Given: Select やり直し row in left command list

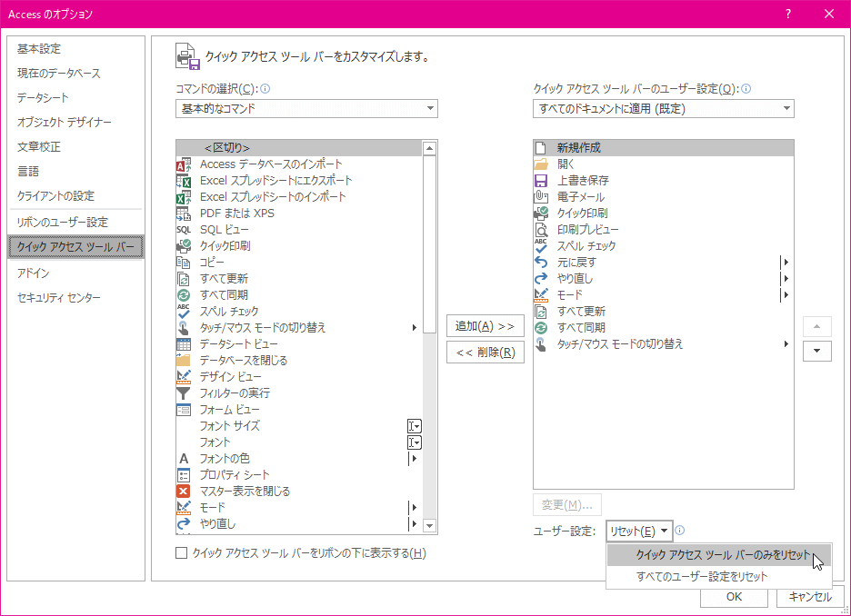Looking at the screenshot, I should 298,524.
